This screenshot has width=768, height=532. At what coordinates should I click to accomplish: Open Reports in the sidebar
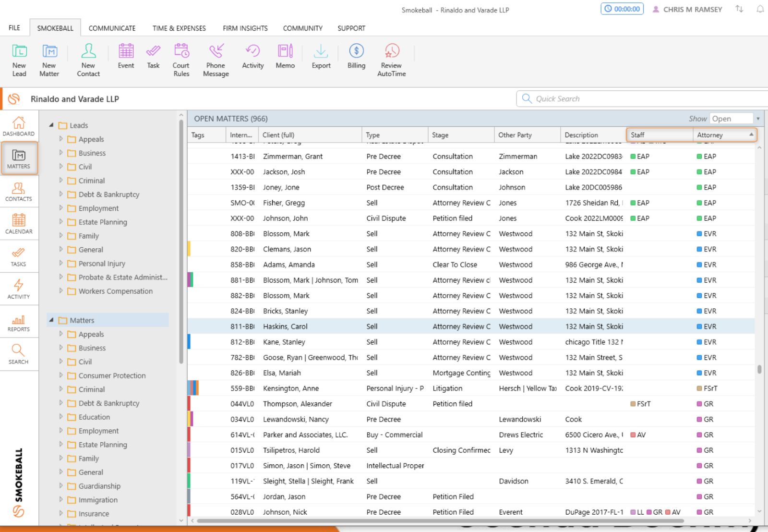19,322
